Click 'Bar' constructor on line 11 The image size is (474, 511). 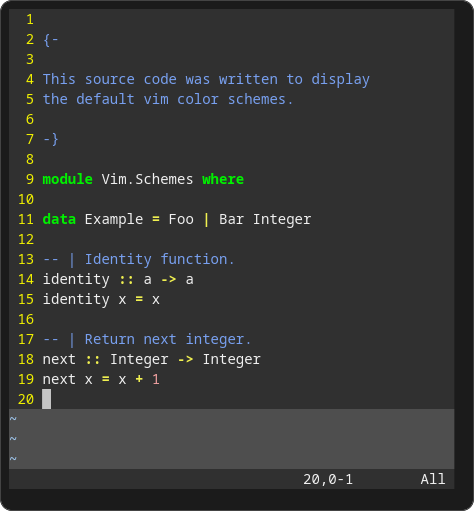pos(231,219)
